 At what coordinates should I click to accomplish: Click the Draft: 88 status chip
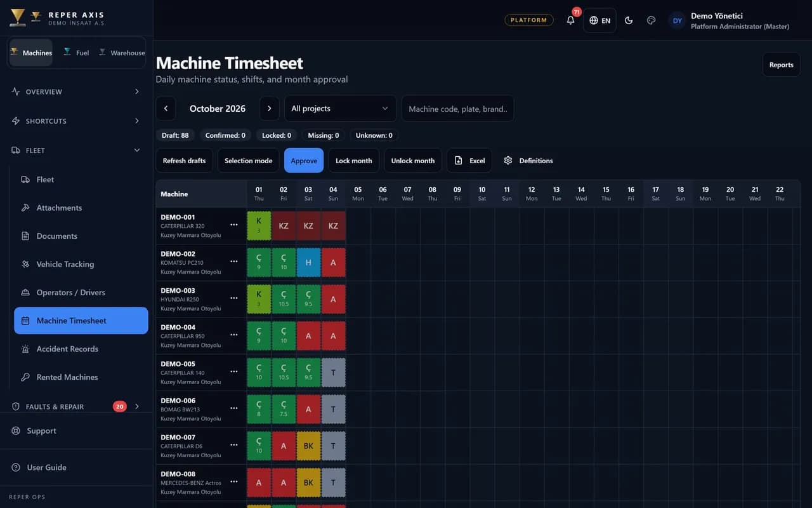(x=175, y=135)
